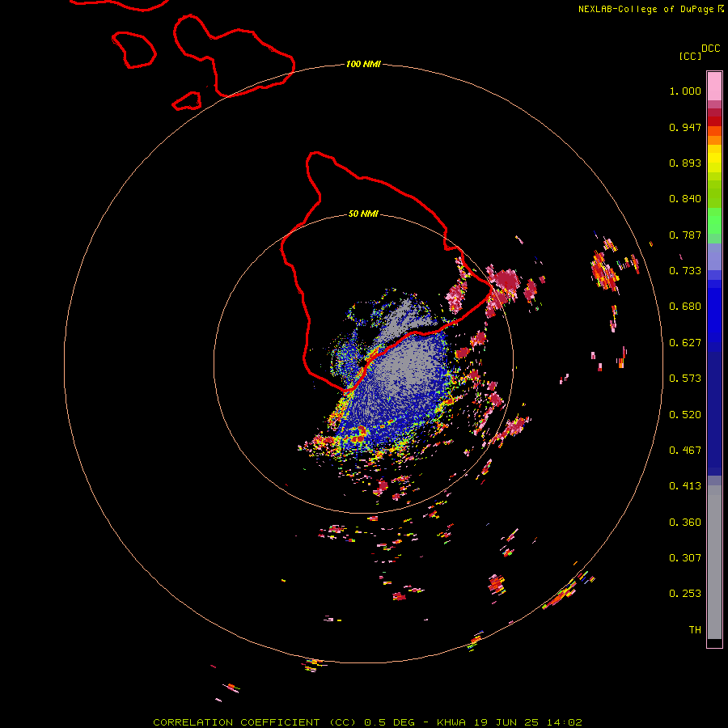This screenshot has height=728, width=728.
Task: Click the 0.413 scale value
Action: 685,486
